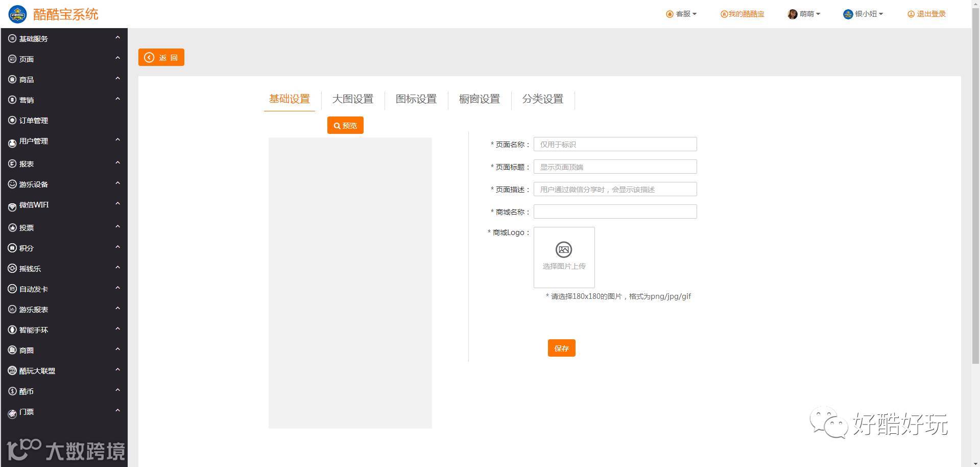
Task: Click the 用户管理 sidebar icon
Action: coord(12,143)
